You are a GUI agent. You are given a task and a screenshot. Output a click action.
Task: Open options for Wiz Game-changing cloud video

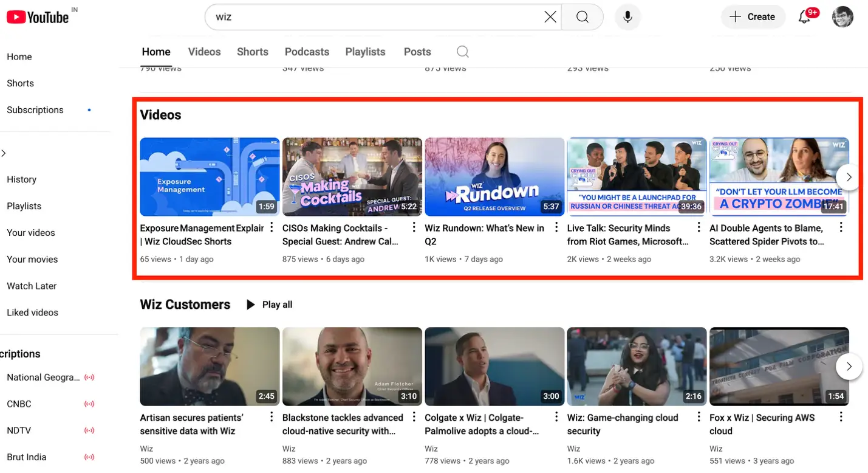(699, 418)
